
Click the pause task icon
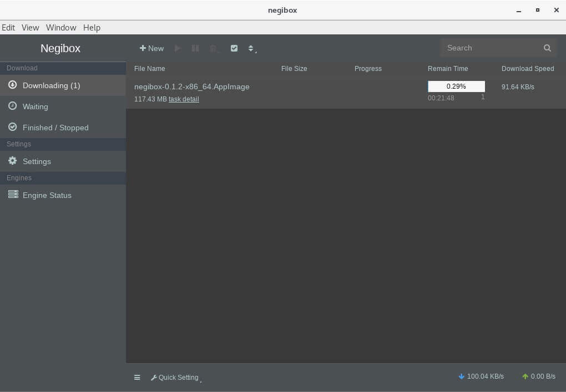[195, 48]
